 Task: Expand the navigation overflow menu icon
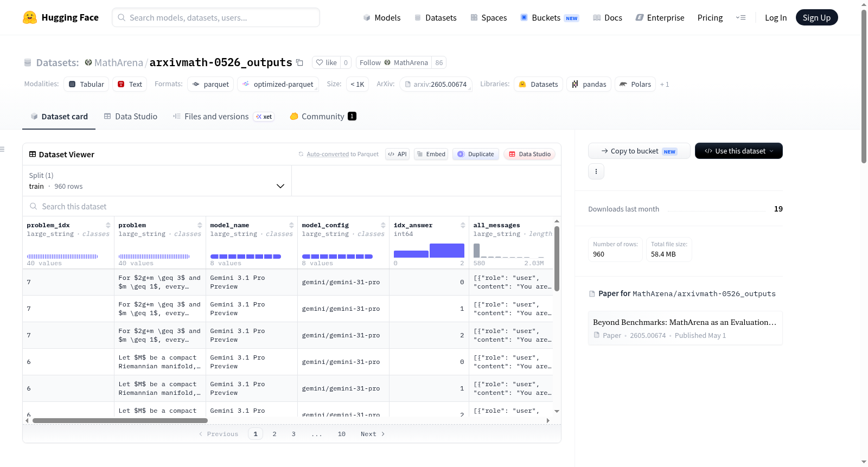tap(741, 17)
